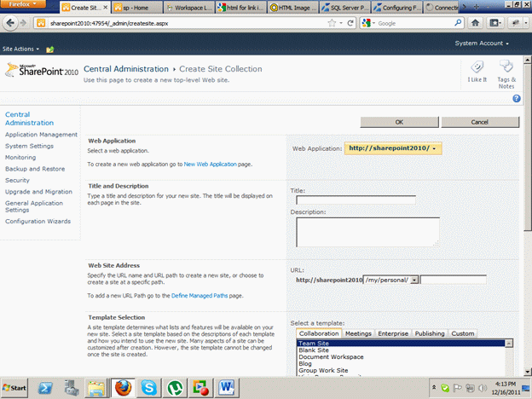Open Security in the sidebar
Screen dimensions: 532x399
17,180
